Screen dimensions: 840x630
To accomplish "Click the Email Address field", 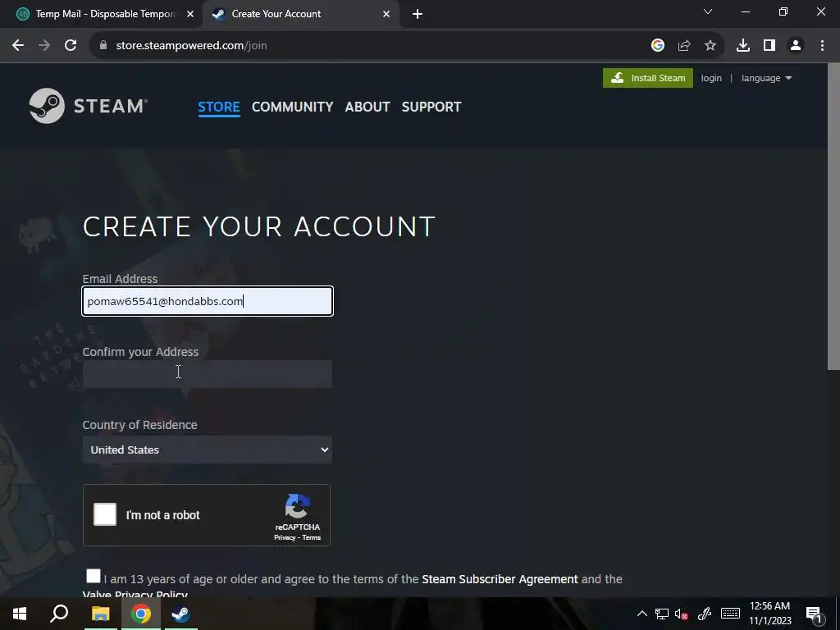I will coord(208,301).
